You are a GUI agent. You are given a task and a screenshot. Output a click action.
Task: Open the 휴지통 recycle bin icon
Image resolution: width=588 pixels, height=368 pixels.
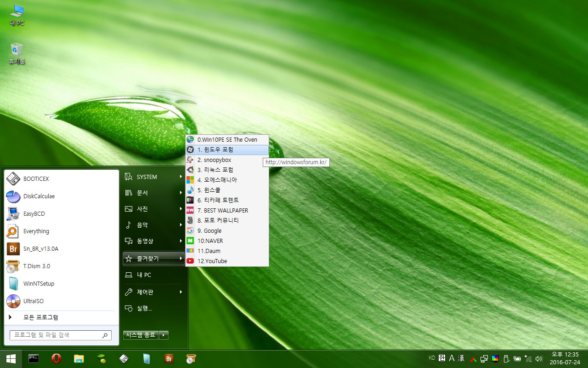17,53
